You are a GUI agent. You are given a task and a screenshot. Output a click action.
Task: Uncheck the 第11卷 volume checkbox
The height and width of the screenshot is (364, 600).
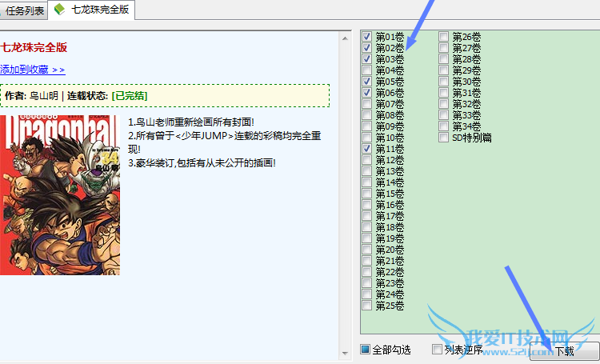366,149
